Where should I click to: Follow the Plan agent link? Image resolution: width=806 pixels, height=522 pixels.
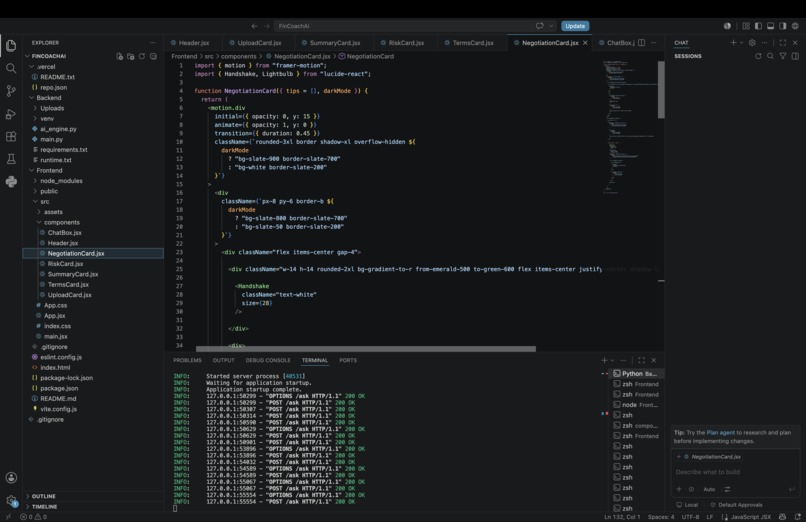click(720, 433)
